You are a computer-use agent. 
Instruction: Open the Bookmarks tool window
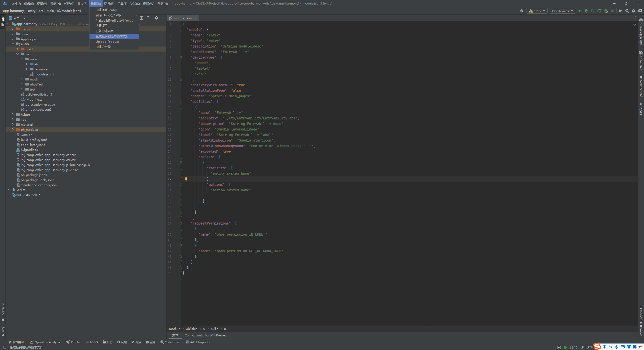point(3,312)
